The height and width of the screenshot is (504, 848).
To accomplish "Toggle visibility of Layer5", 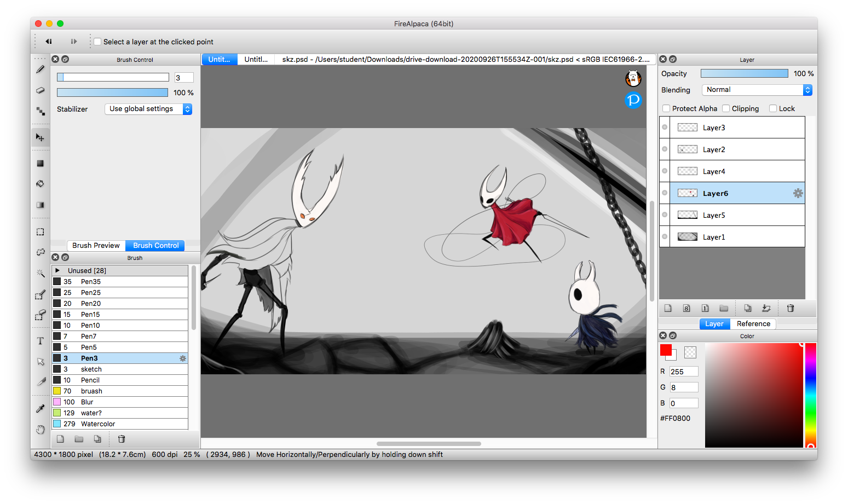I will [665, 215].
